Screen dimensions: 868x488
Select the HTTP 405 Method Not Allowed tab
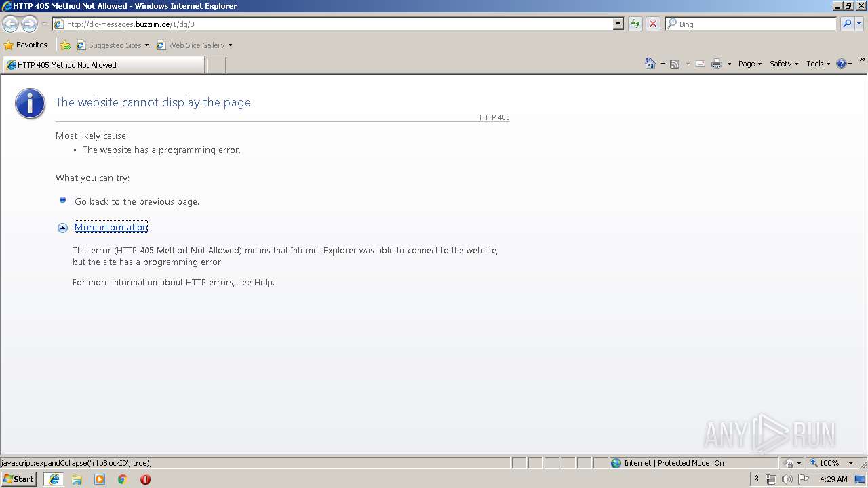103,65
